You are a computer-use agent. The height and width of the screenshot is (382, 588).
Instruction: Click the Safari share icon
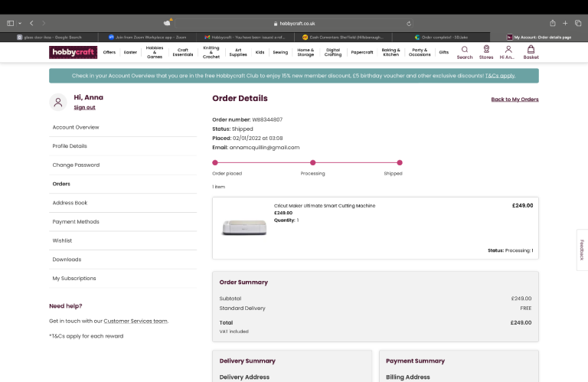553,24
